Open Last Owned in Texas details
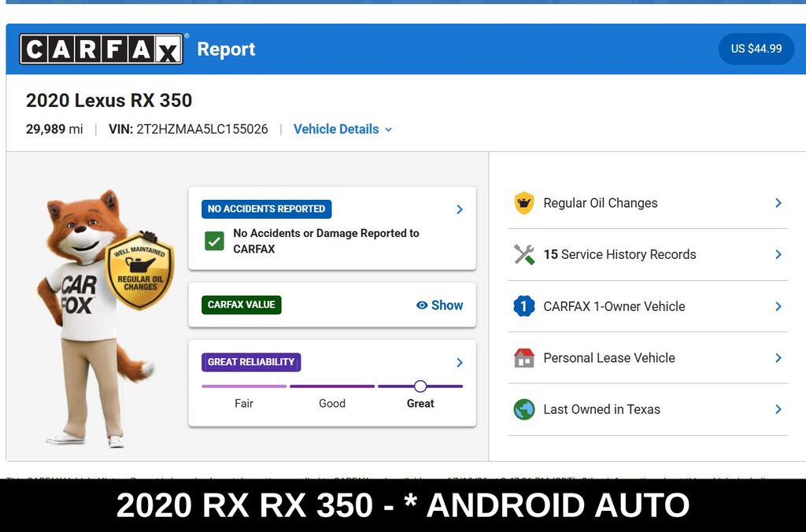This screenshot has height=532, width=806. 648,409
